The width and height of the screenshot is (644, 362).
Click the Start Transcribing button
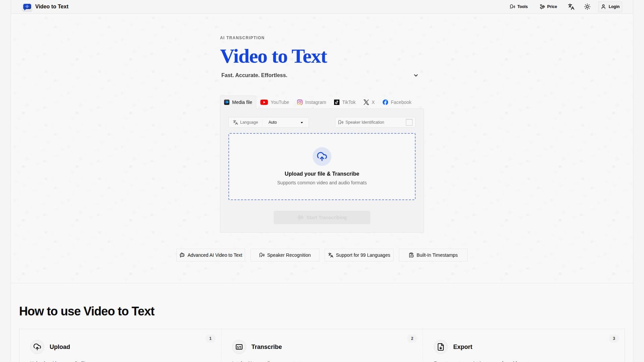click(322, 218)
